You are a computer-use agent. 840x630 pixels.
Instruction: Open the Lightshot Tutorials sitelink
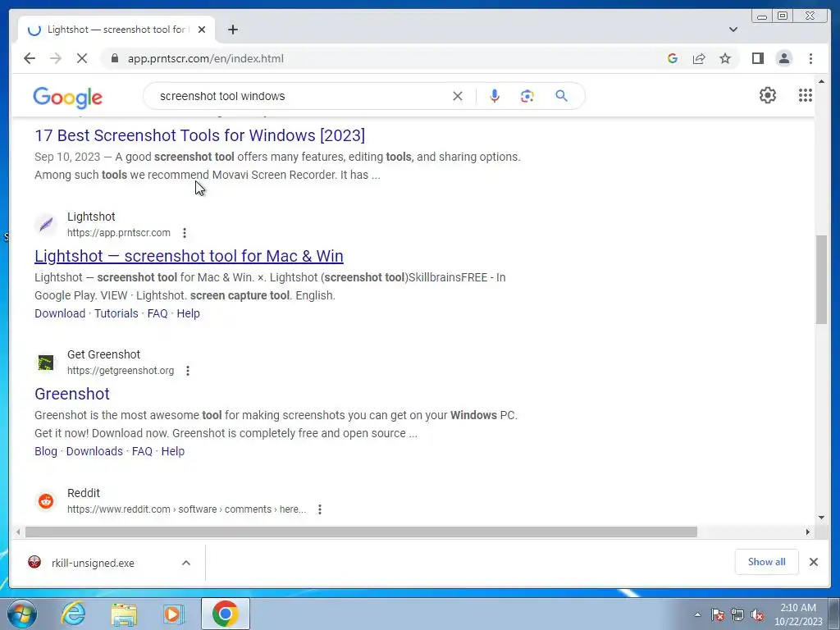point(116,313)
